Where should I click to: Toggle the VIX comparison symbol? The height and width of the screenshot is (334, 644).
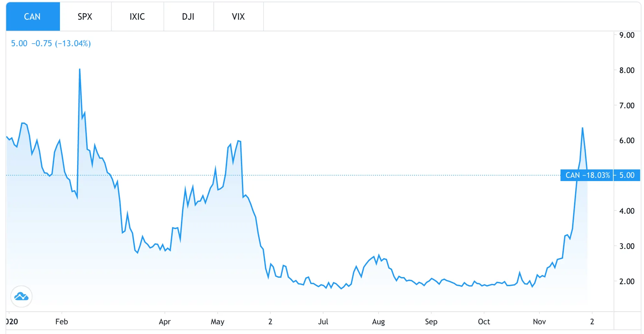tap(238, 16)
